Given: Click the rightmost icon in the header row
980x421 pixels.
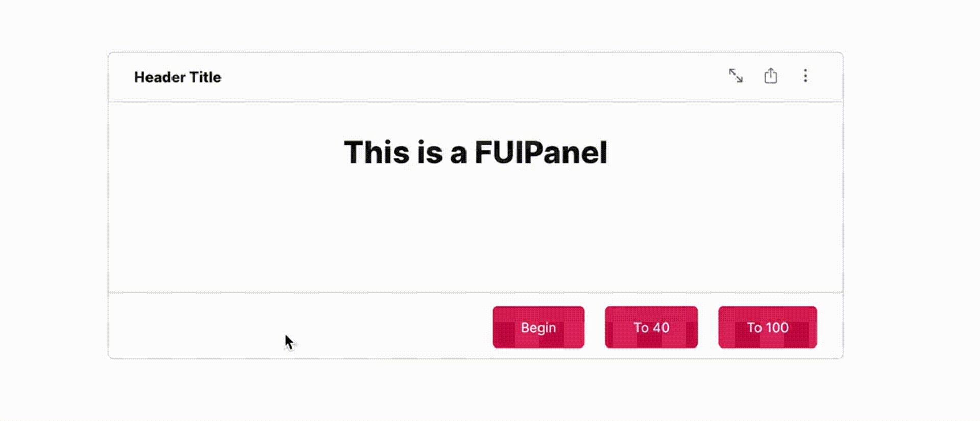Looking at the screenshot, I should [805, 76].
